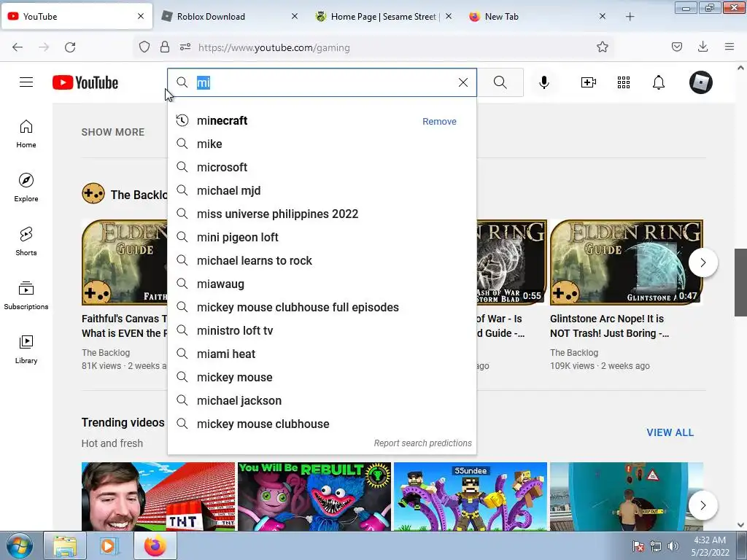Clear the search box with the X
Screen dimensions: 747x560
(x=463, y=82)
